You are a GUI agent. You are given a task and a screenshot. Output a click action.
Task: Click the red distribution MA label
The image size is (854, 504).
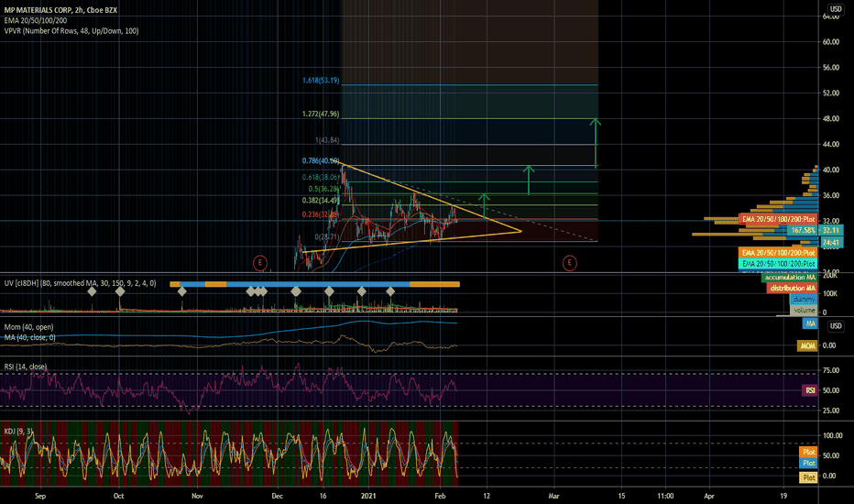tap(793, 289)
